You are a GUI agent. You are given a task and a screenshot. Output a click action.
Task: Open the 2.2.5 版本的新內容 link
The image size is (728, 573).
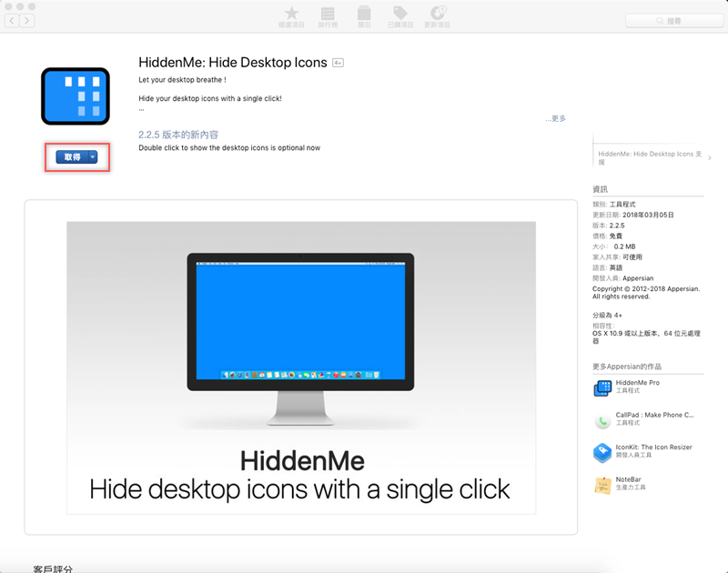[x=178, y=135]
